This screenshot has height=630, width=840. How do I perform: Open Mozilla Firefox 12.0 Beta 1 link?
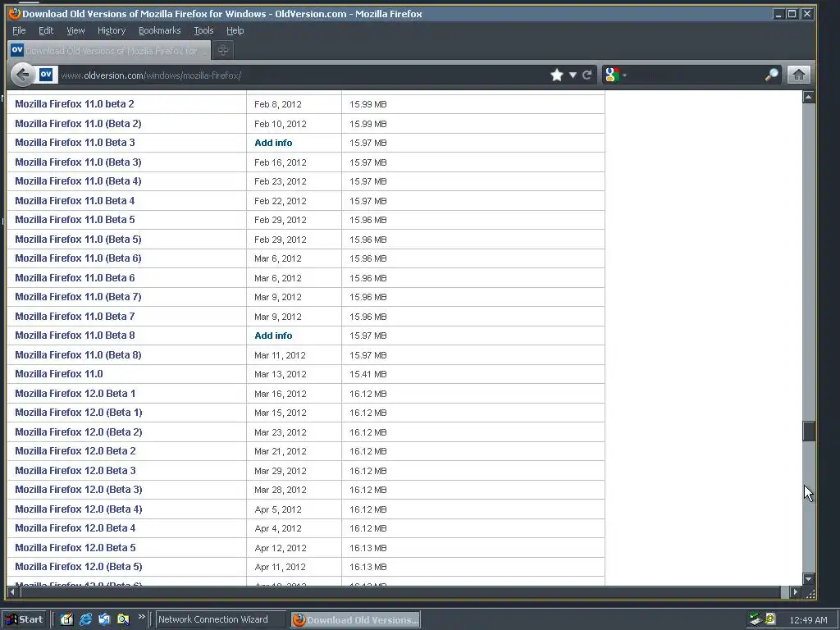[75, 394]
